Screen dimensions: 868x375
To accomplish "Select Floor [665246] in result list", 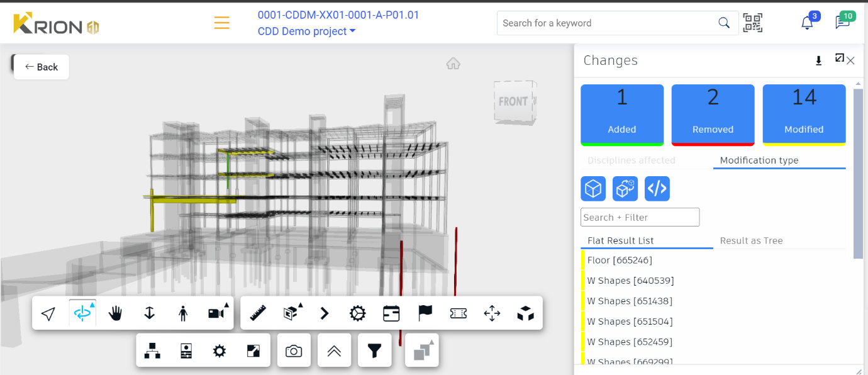I will 620,260.
